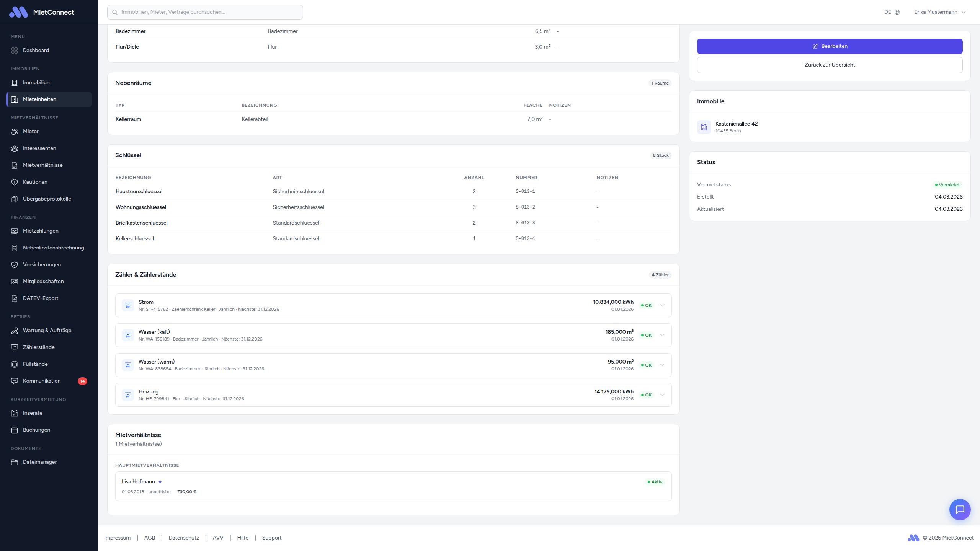Expand the Strom meter row
The width and height of the screenshot is (980, 551).
pyautogui.click(x=662, y=305)
